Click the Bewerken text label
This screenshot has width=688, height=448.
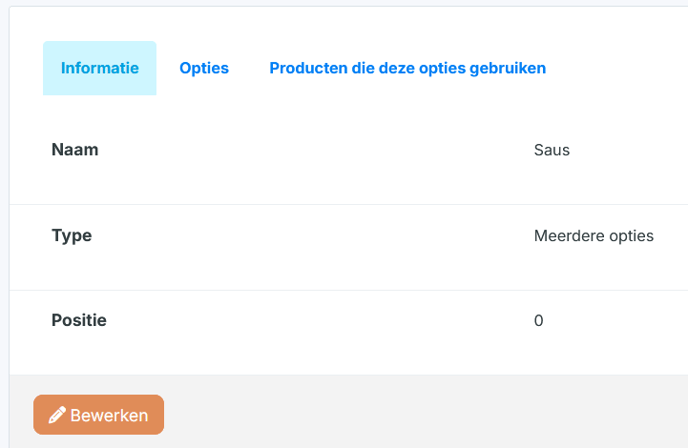tap(109, 415)
